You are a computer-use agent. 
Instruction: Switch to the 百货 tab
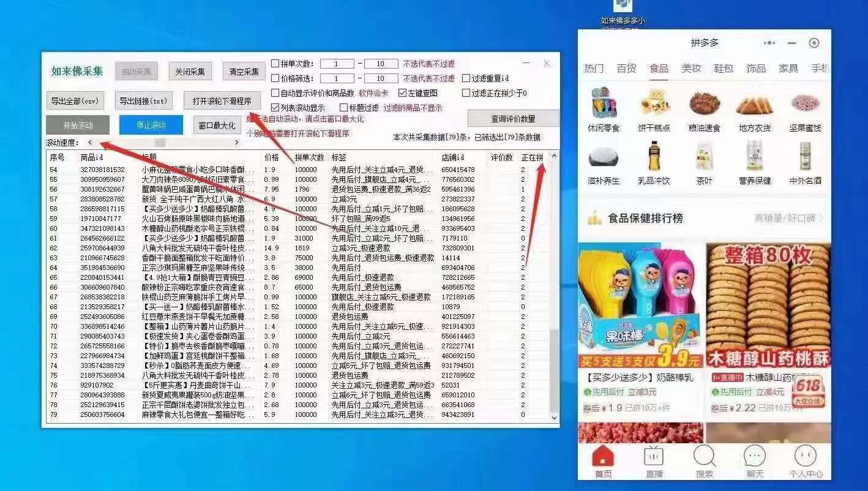626,68
